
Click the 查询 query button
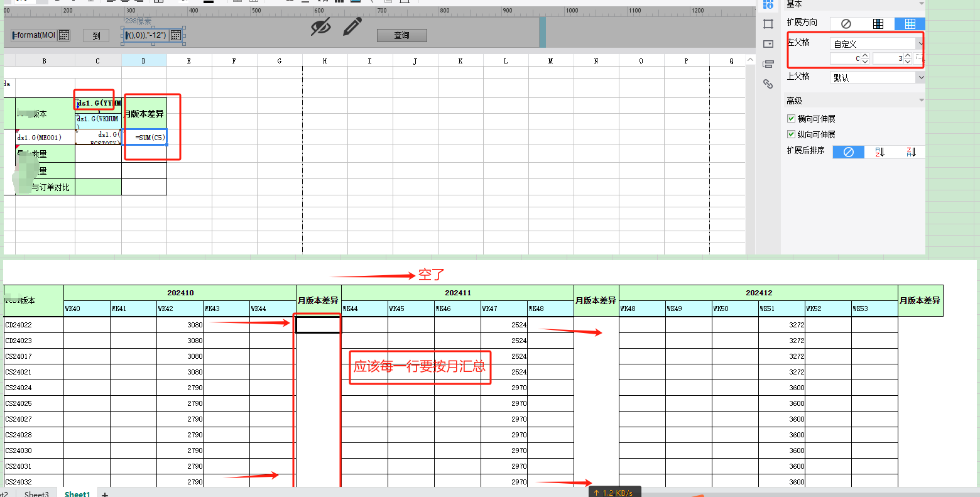tap(402, 36)
